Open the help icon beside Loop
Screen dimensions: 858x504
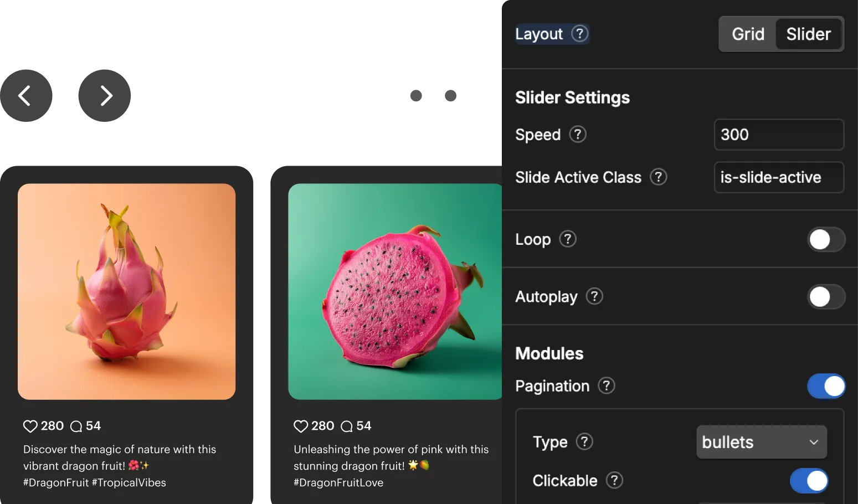click(568, 239)
